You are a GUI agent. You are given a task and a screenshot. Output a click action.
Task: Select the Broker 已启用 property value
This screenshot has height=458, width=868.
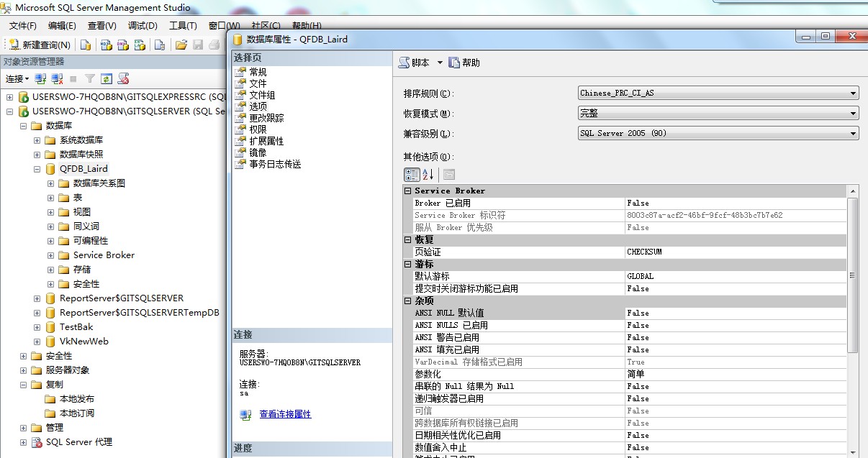click(x=736, y=203)
